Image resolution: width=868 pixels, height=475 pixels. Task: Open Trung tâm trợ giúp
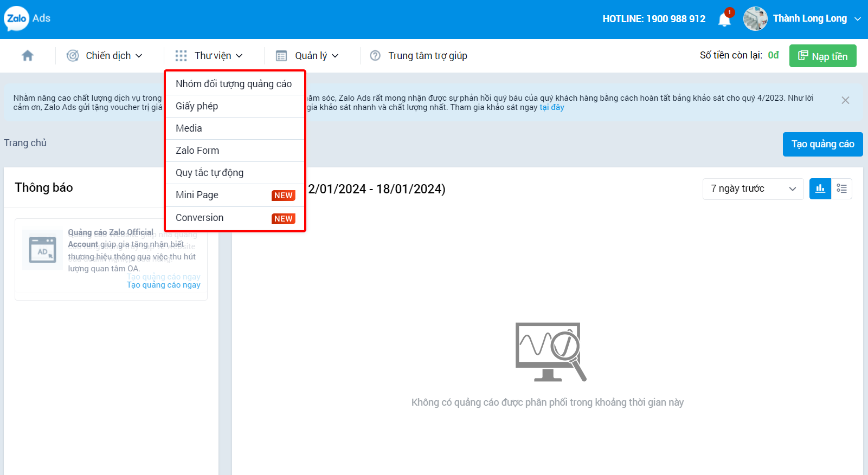pos(428,56)
